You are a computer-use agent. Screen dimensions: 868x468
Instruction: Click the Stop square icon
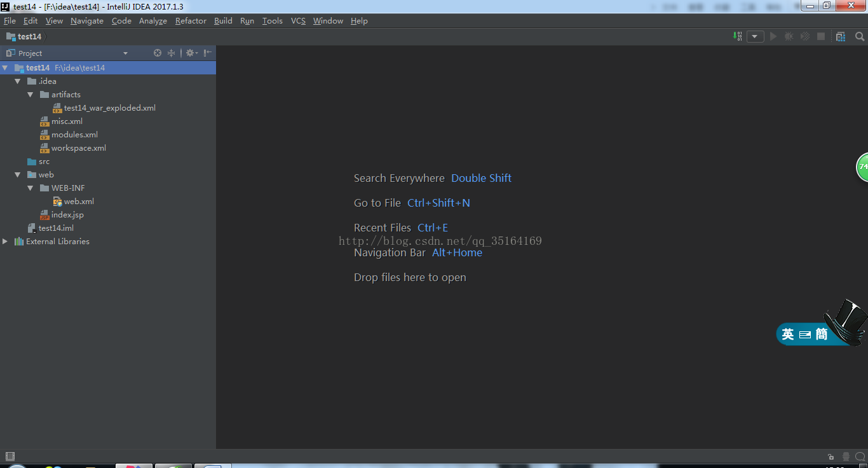(821, 36)
